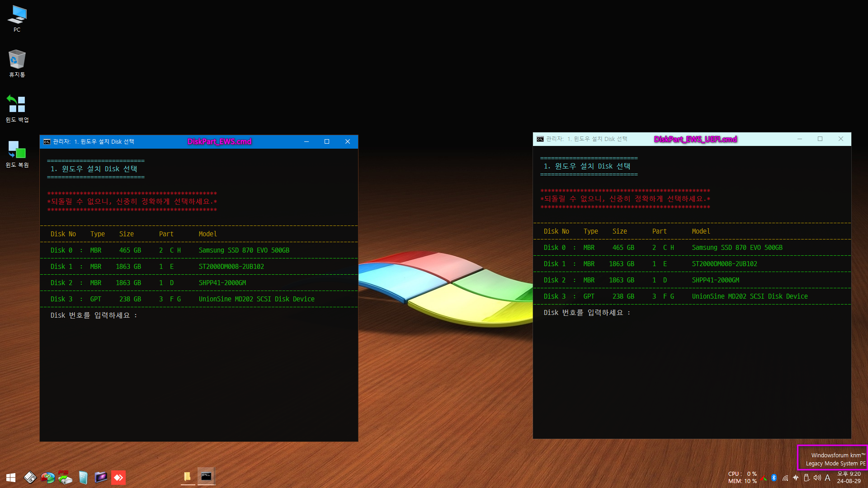This screenshot has height=488, width=868.
Task: Launch the 윈도 복원 desktop shortcut
Action: coord(17,154)
